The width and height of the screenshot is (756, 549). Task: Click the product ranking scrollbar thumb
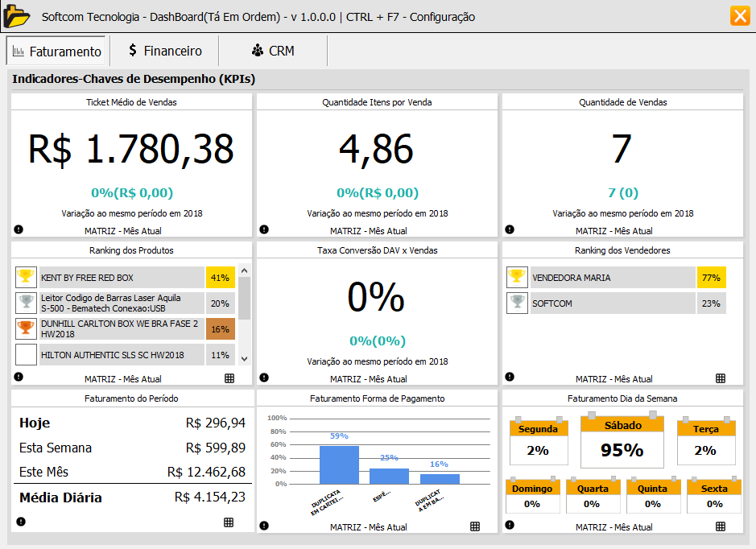click(x=245, y=298)
